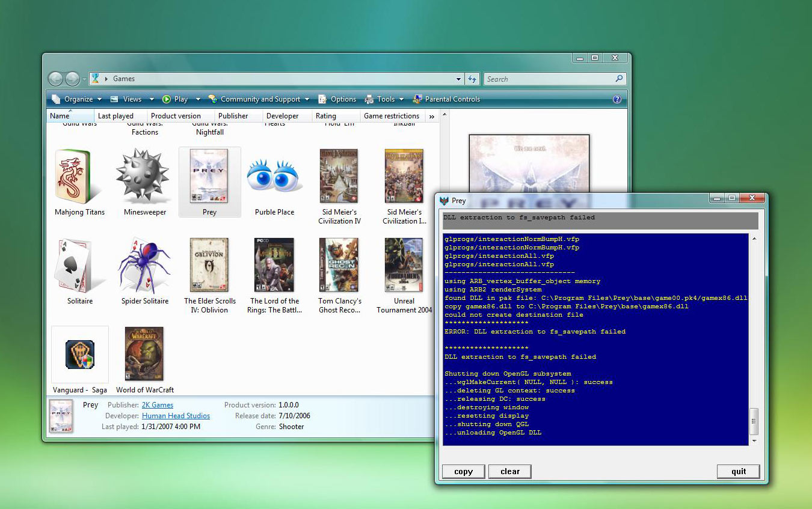Viewport: 812px width, 509px height.
Task: Click the Games folder icon in address bar
Action: (95, 79)
